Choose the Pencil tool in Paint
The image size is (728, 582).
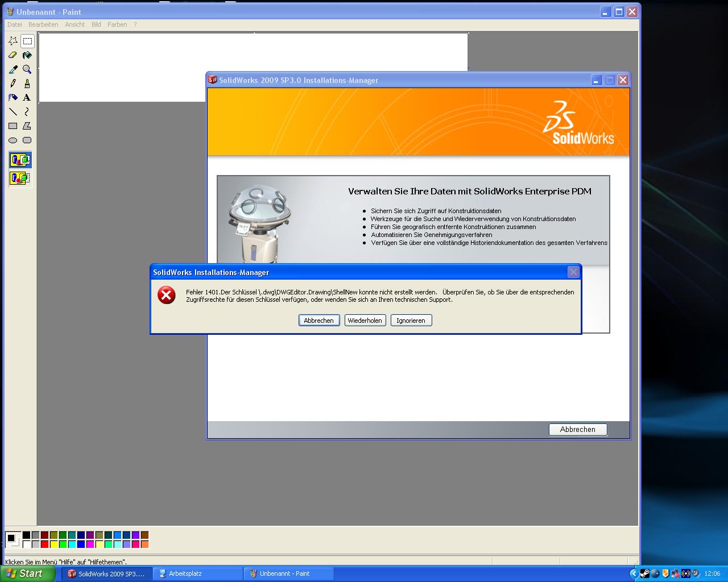click(x=13, y=84)
